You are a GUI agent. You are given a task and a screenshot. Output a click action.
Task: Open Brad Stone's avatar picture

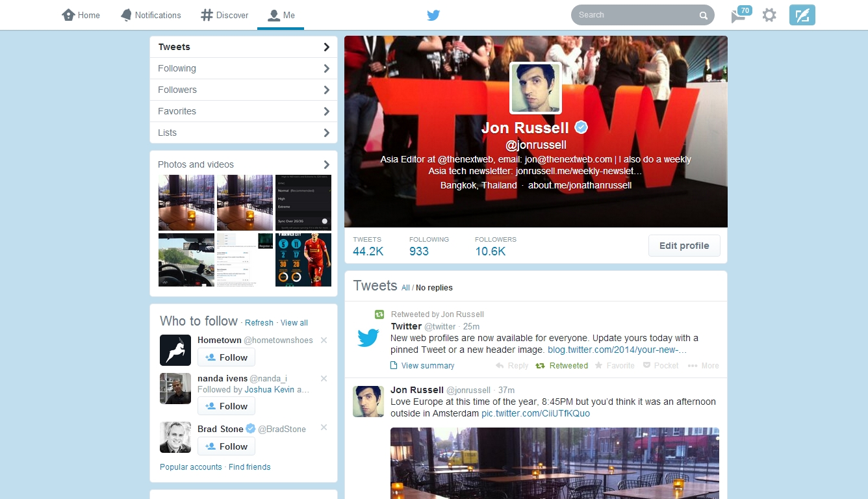pyautogui.click(x=175, y=437)
